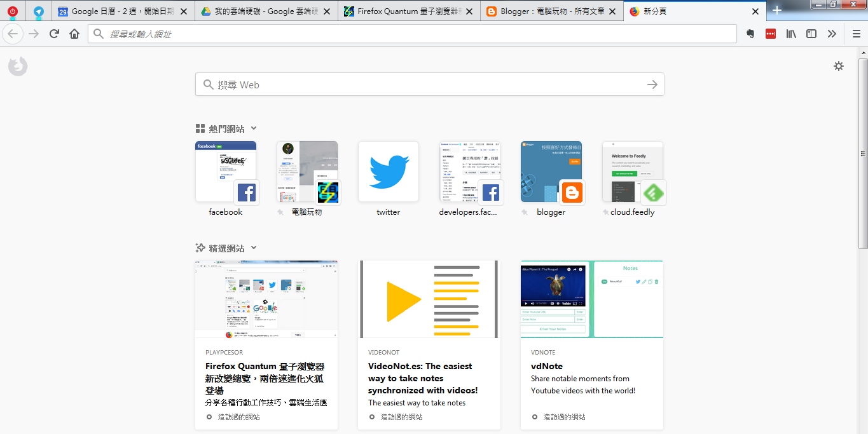868x434 pixels.
Task: Open the red power icon pinned tab
Action: tap(12, 11)
